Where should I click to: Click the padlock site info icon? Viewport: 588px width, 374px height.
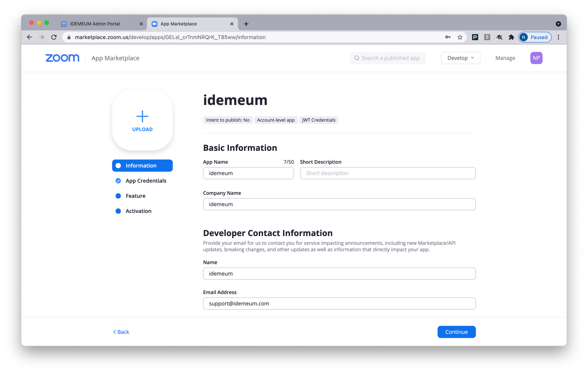[69, 37]
